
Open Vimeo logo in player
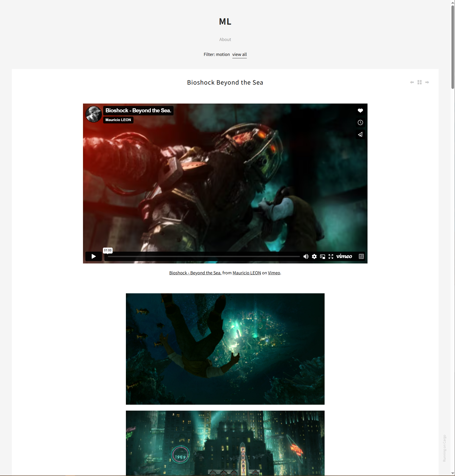344,256
